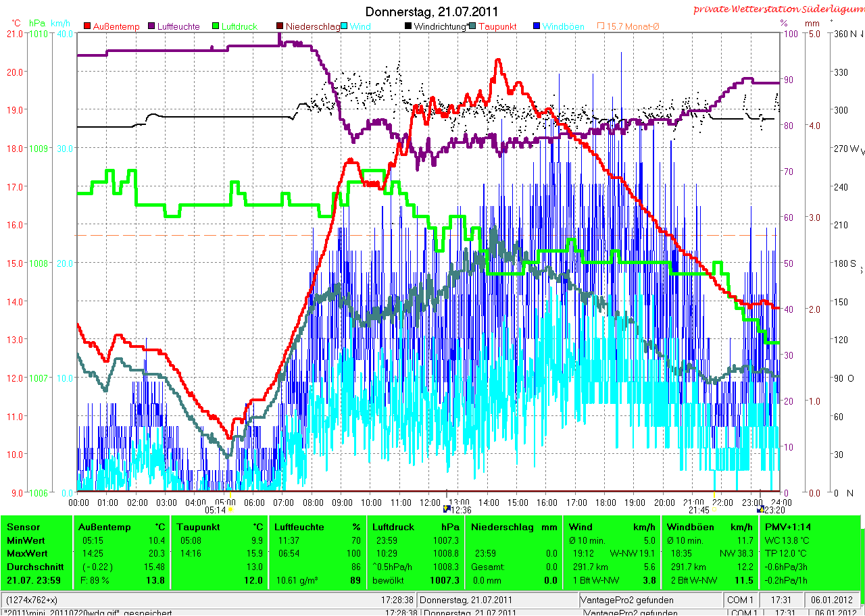Click the orange 15.7 Monat-Ø legend box
The width and height of the screenshot is (865, 616).
(601, 26)
